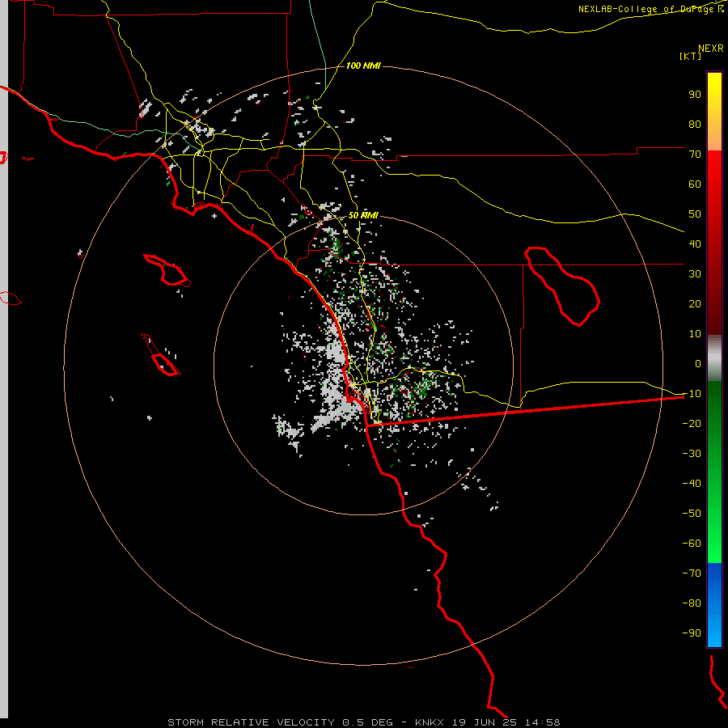This screenshot has height=728, width=728.
Task: Click the Santa Catalina Island outline
Action: 167,269
